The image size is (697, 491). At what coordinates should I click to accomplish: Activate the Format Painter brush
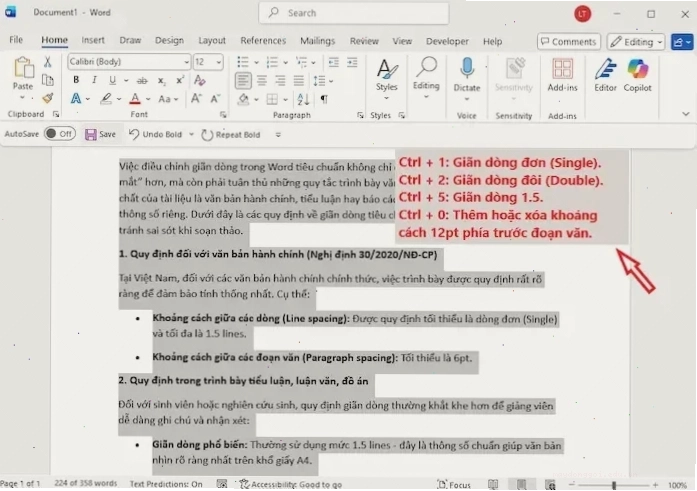[48, 98]
